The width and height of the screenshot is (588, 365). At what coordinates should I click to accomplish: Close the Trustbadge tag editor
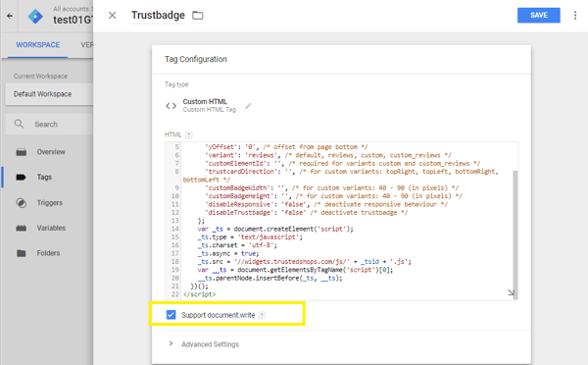pyautogui.click(x=112, y=16)
